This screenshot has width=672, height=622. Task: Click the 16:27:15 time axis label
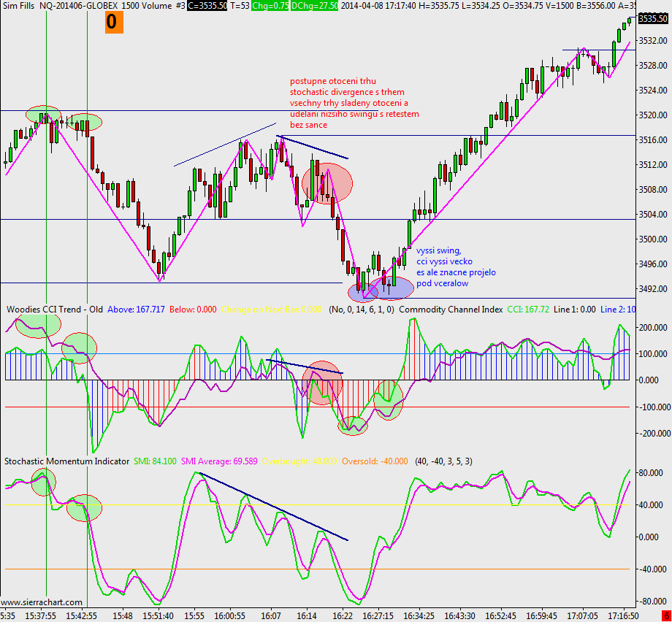pos(378,616)
